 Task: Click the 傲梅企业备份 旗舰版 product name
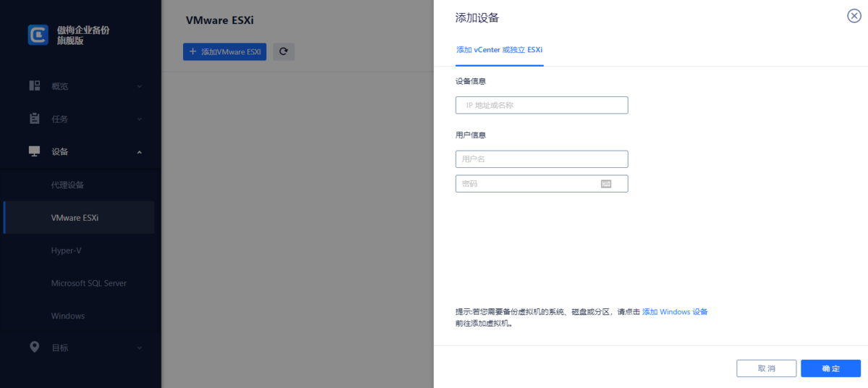(x=83, y=35)
